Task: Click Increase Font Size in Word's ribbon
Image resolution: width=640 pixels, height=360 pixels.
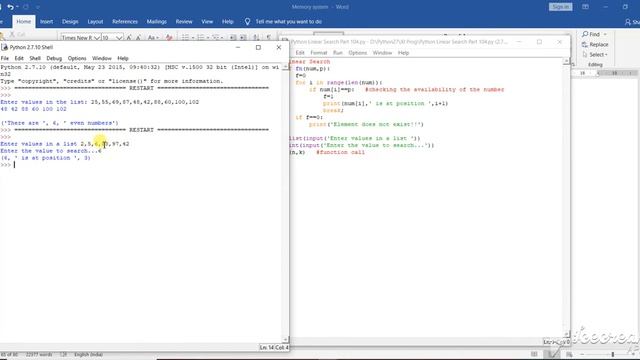Action: 129,38
